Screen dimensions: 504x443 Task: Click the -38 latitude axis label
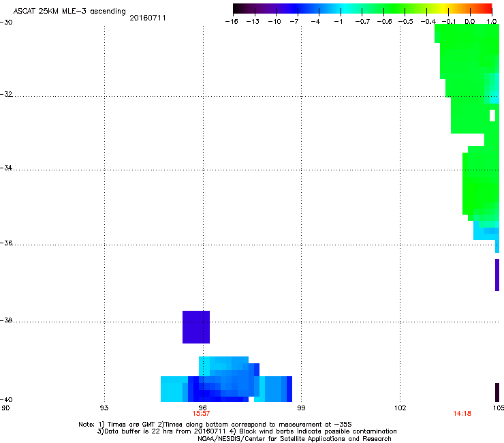(x=6, y=320)
